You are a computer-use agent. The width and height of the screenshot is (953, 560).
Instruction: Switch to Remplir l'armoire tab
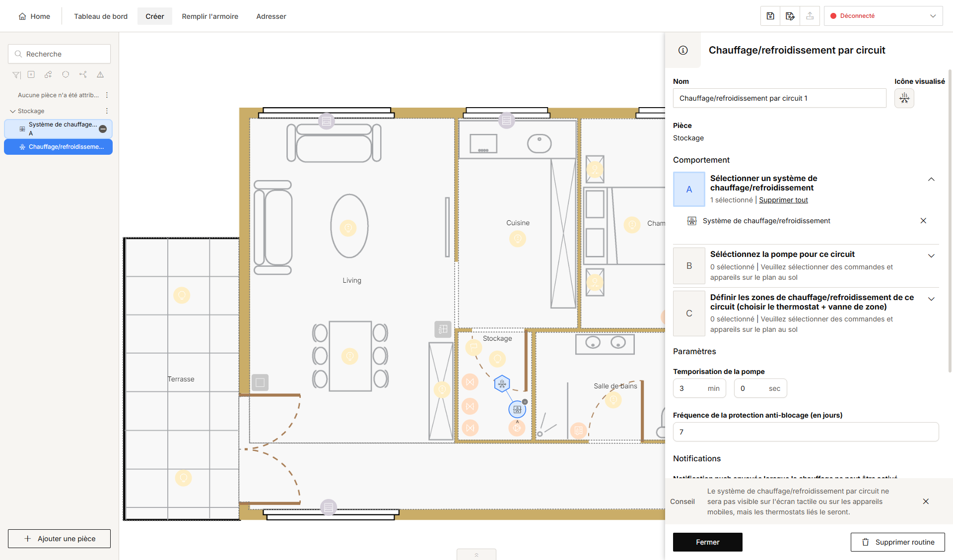210,16
